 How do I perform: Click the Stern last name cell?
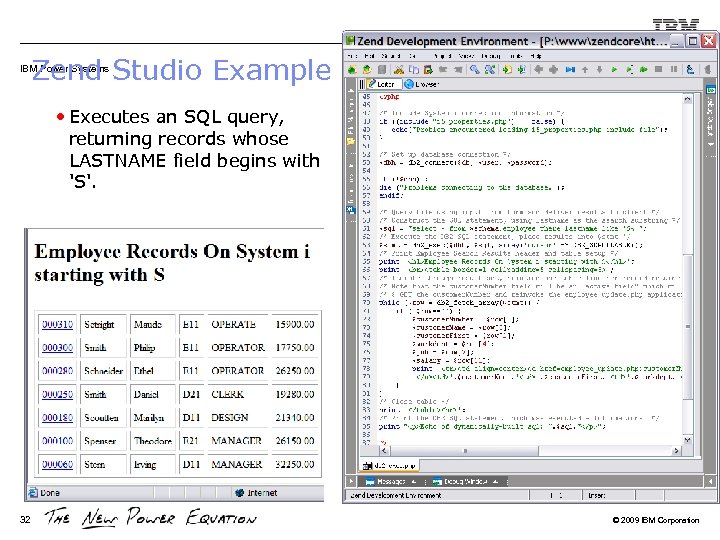click(x=103, y=464)
